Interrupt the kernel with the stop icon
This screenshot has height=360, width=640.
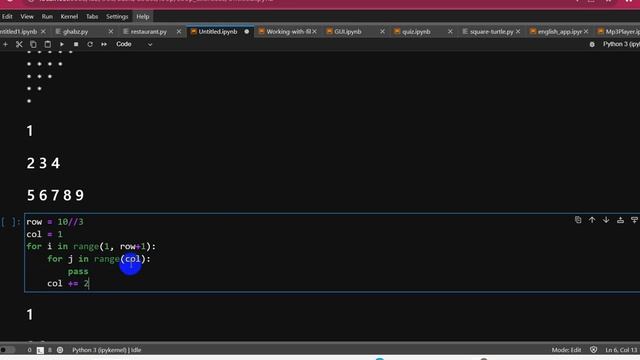tap(76, 44)
